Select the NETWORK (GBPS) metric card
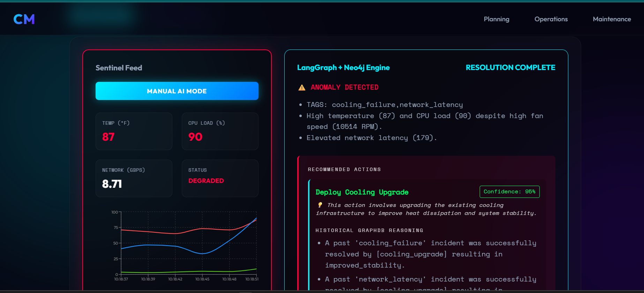This screenshot has width=644, height=293. pyautogui.click(x=134, y=178)
